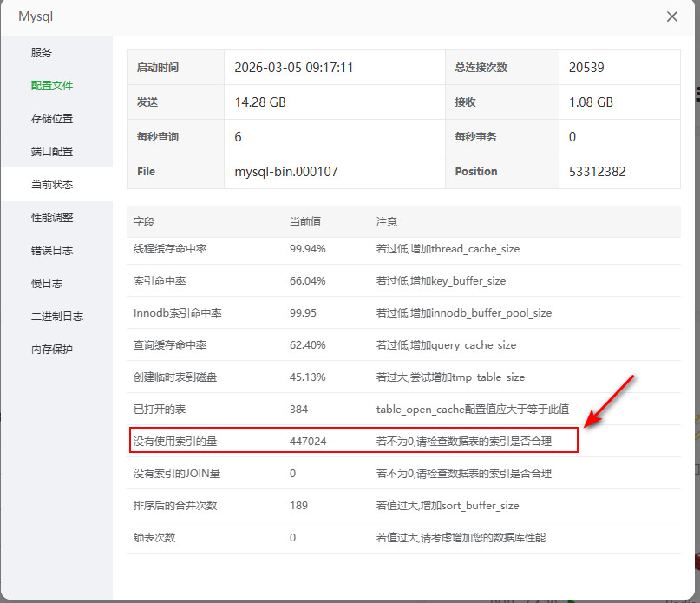Close the Mysql dialog with X icon
This screenshot has width=700, height=603.
[x=671, y=16]
